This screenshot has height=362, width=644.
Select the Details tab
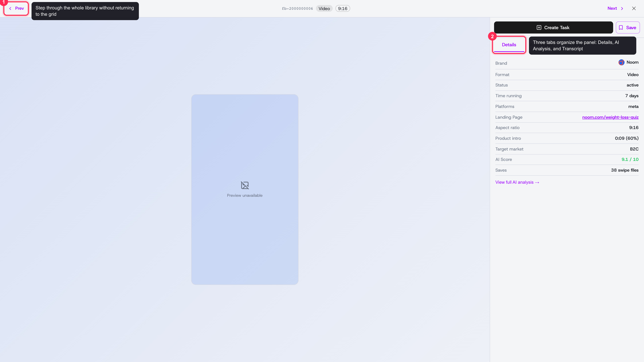tap(509, 45)
